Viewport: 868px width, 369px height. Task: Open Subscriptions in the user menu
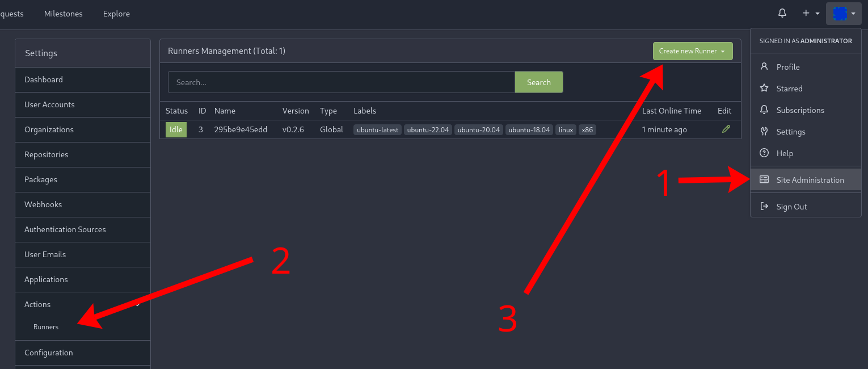(x=800, y=110)
